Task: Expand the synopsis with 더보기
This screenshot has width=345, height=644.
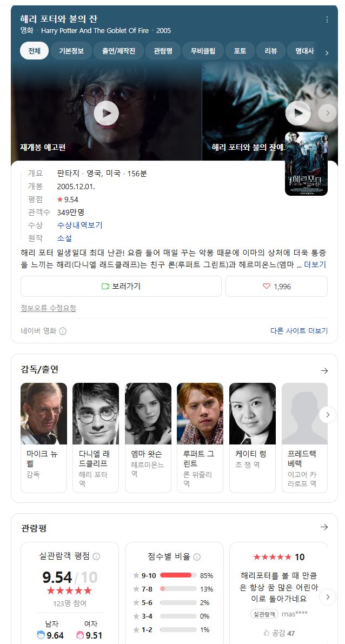Action: click(x=315, y=265)
